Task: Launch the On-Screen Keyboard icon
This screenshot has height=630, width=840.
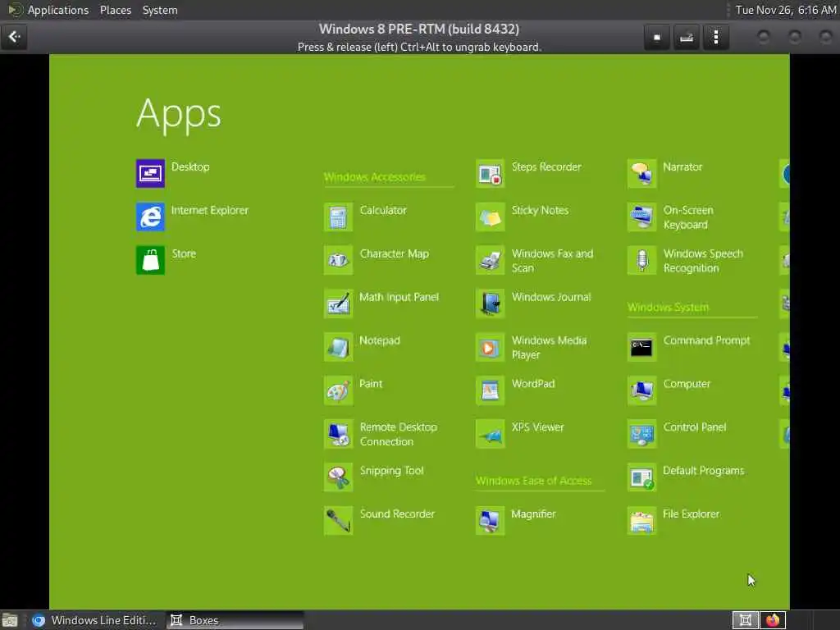Action: pos(641,217)
